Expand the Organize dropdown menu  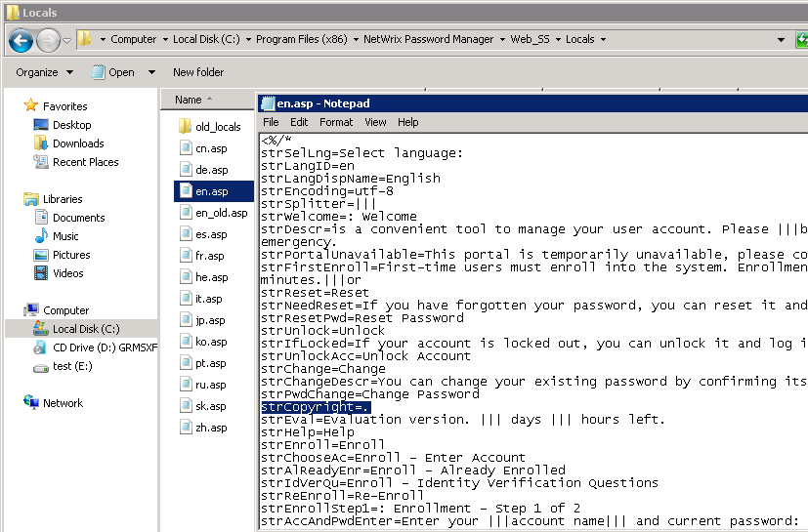pyautogui.click(x=44, y=72)
